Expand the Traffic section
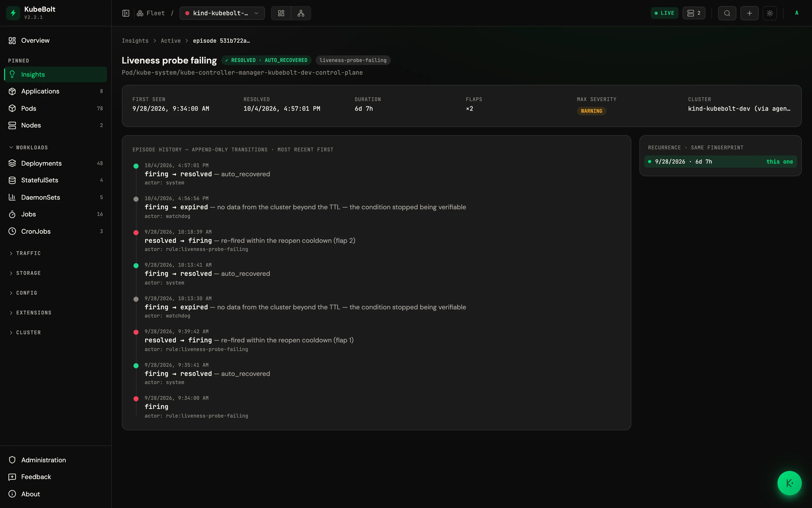 (x=25, y=253)
